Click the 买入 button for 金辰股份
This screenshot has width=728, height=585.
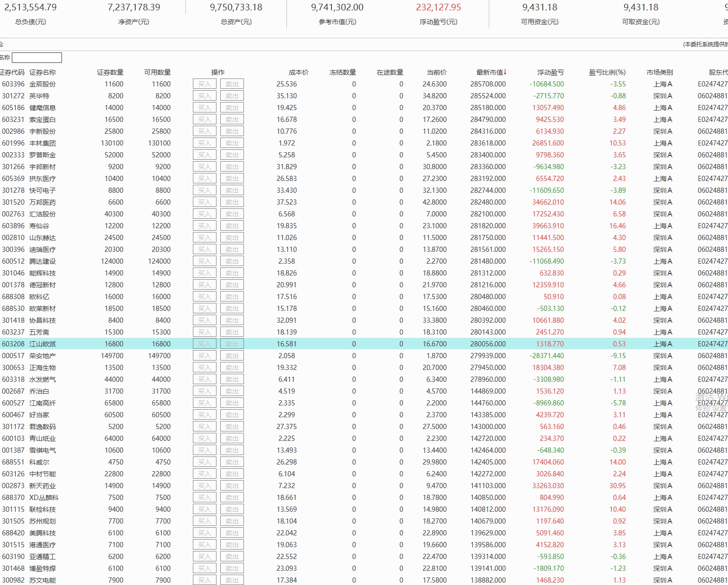tap(204, 84)
